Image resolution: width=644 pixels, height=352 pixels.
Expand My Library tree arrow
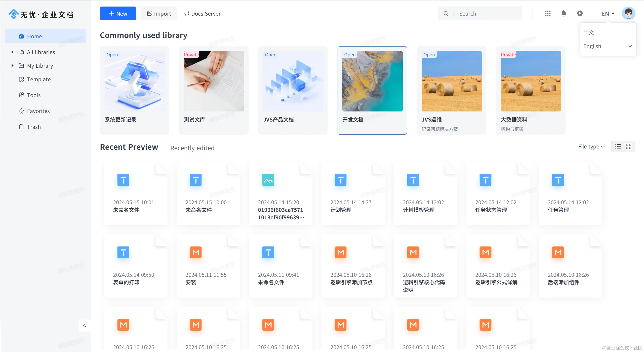click(12, 66)
